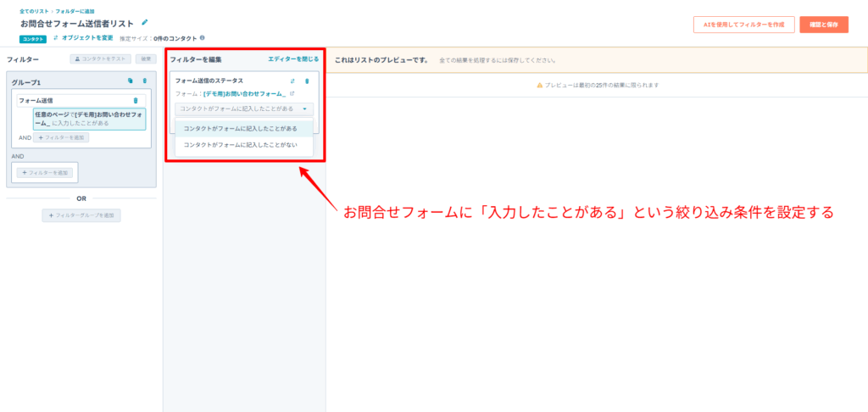Click swap icon beside フォーム送信のステータス
Screen dimensions: 868x412
tap(292, 81)
